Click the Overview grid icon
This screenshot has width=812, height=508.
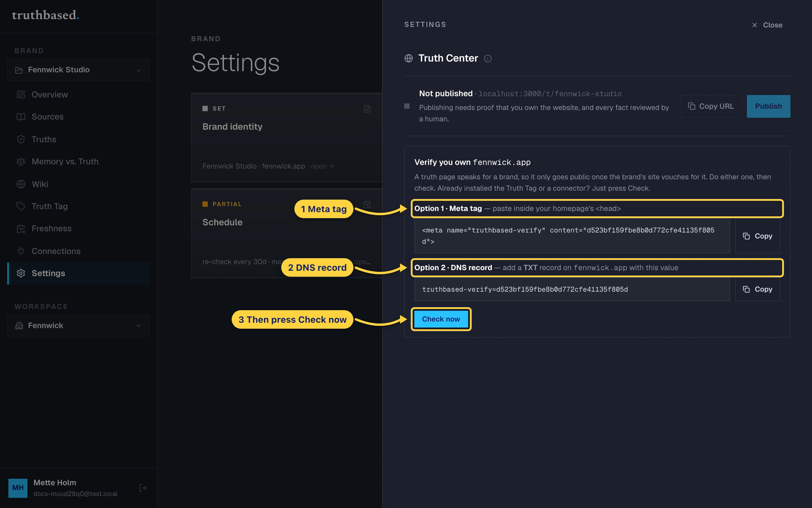click(x=21, y=94)
